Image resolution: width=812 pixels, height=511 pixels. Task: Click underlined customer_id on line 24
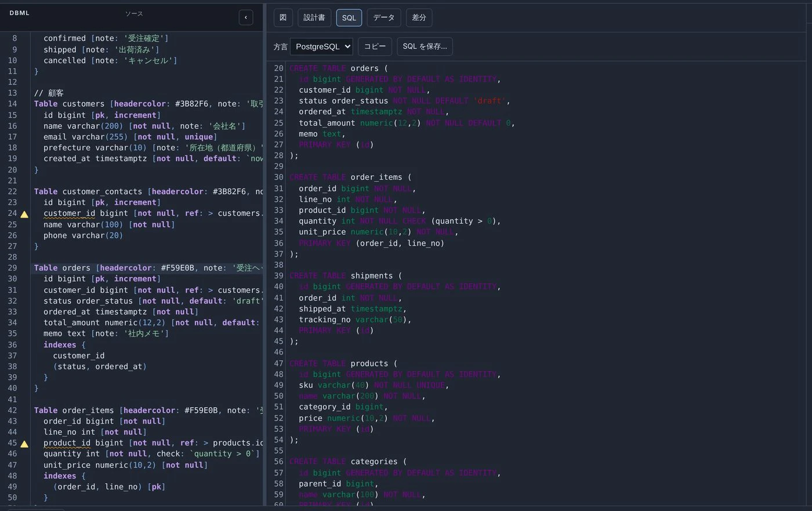[x=69, y=213]
